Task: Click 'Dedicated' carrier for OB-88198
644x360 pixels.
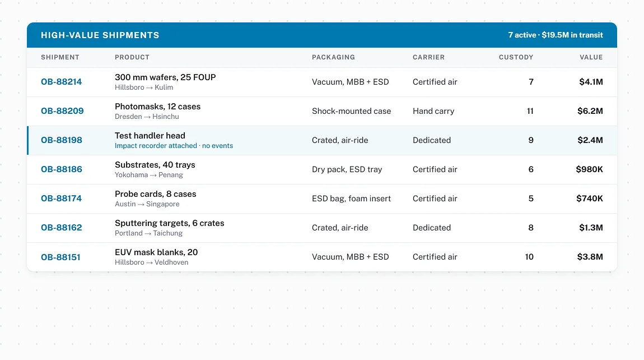Action: 432,140
